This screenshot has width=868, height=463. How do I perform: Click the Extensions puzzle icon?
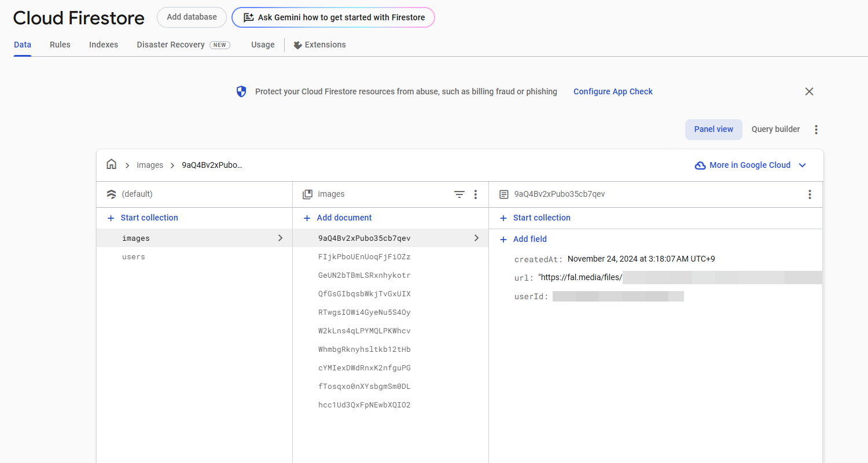coord(298,45)
